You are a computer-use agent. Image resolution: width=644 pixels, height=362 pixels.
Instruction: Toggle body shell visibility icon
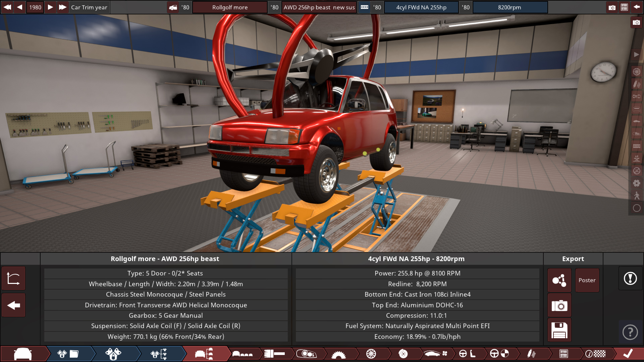[636, 121]
